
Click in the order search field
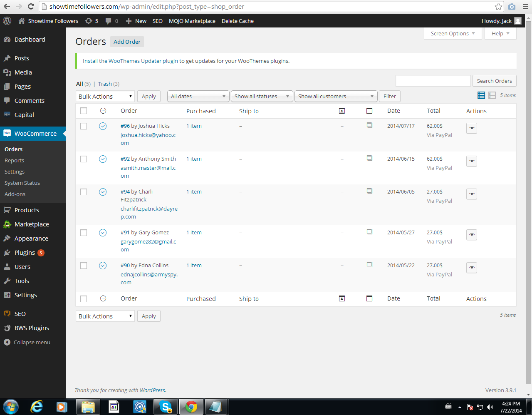433,81
